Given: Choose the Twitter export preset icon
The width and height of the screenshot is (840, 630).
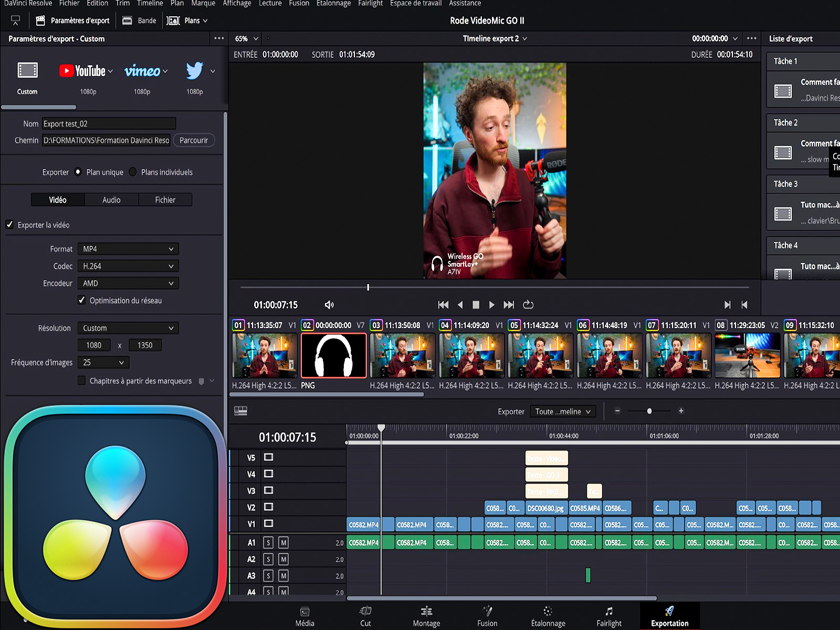Looking at the screenshot, I should click(x=194, y=71).
